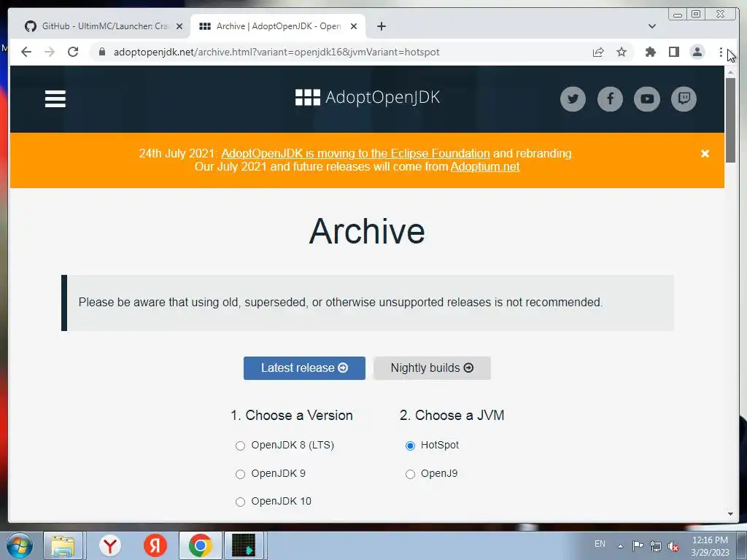Click the Latest release button
The width and height of the screenshot is (747, 560).
coord(304,368)
